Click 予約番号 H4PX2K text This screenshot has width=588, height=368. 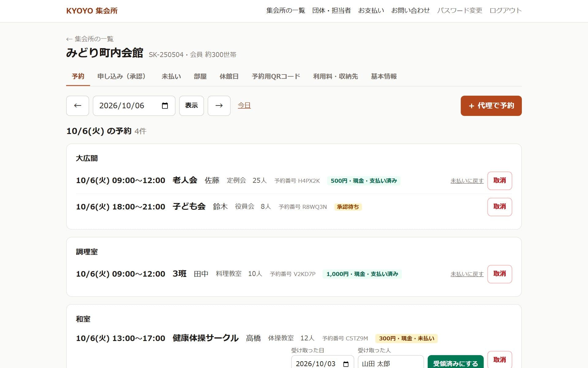click(x=297, y=181)
